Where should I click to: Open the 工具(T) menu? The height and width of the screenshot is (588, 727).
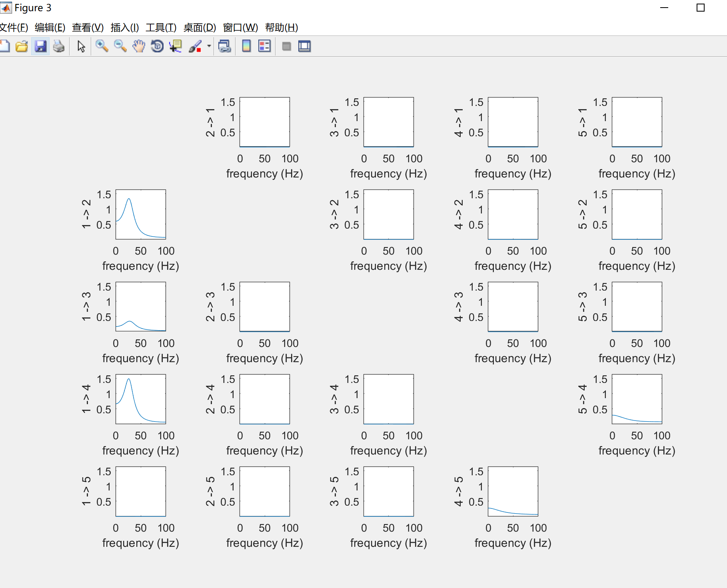click(x=161, y=28)
